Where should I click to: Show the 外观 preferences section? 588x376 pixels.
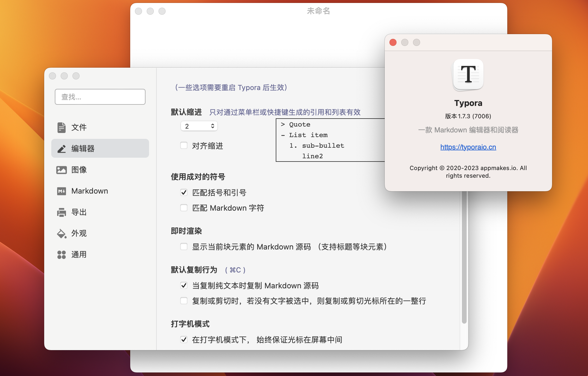100,233
